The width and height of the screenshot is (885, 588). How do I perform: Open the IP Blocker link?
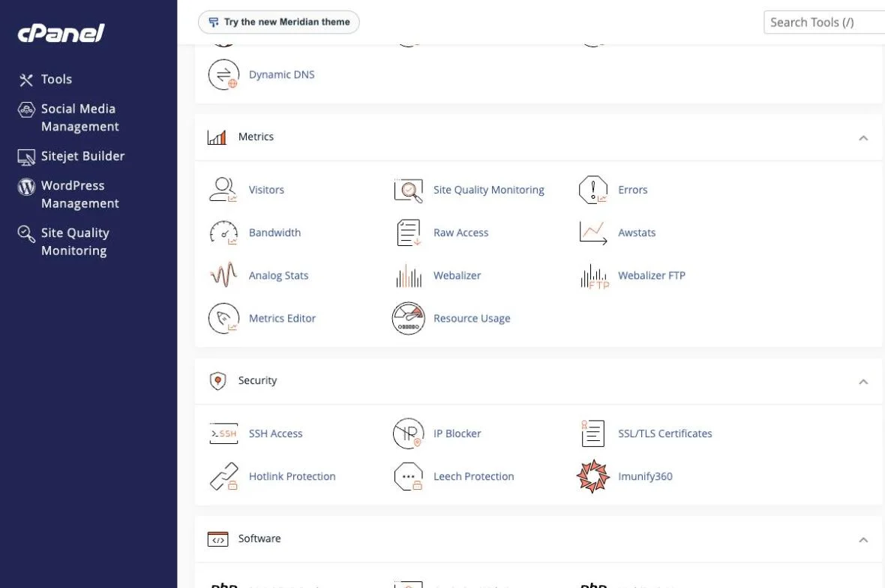(x=457, y=433)
